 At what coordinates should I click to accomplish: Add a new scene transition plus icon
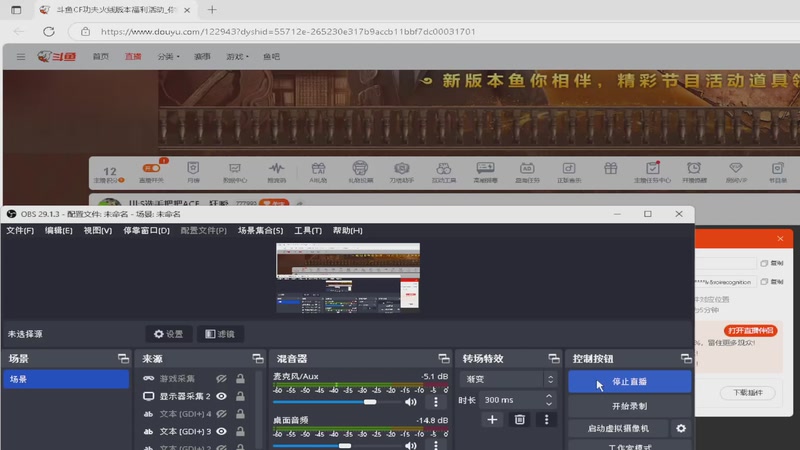coord(492,419)
